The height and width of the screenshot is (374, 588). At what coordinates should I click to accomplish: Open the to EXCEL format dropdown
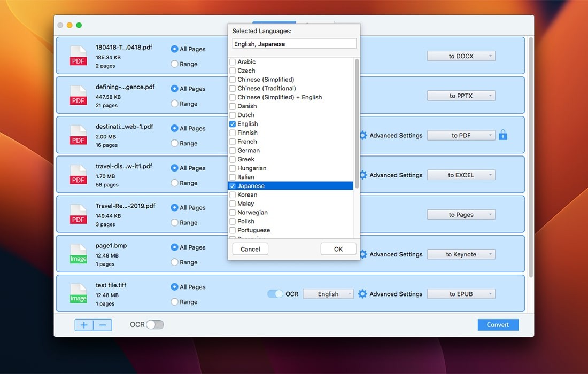click(x=461, y=175)
